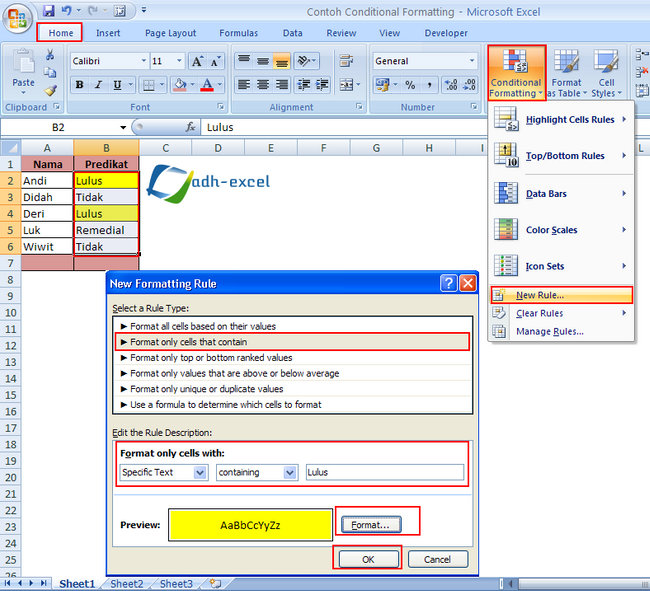Open the Page Layout tab

170,33
